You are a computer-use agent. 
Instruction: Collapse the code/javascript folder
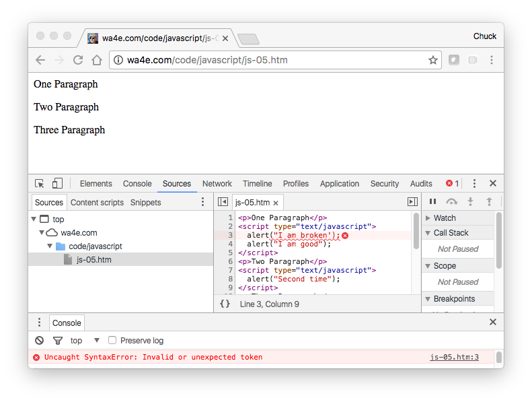coord(50,246)
